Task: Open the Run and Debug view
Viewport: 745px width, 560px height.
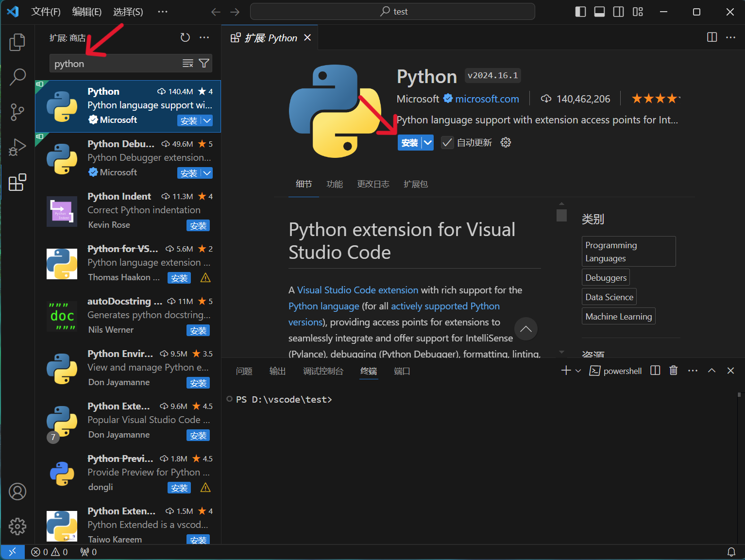Action: click(x=17, y=147)
